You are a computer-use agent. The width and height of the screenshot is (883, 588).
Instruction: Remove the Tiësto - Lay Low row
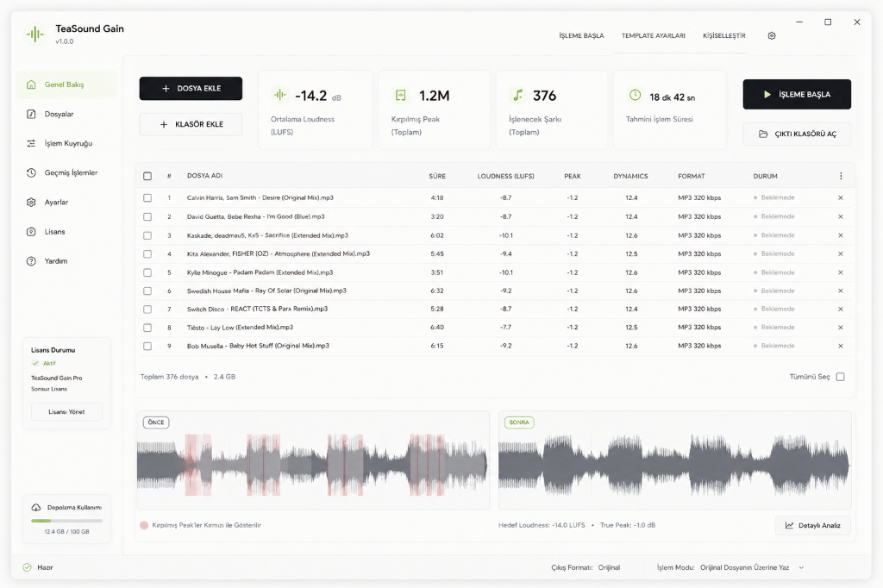[x=840, y=328]
